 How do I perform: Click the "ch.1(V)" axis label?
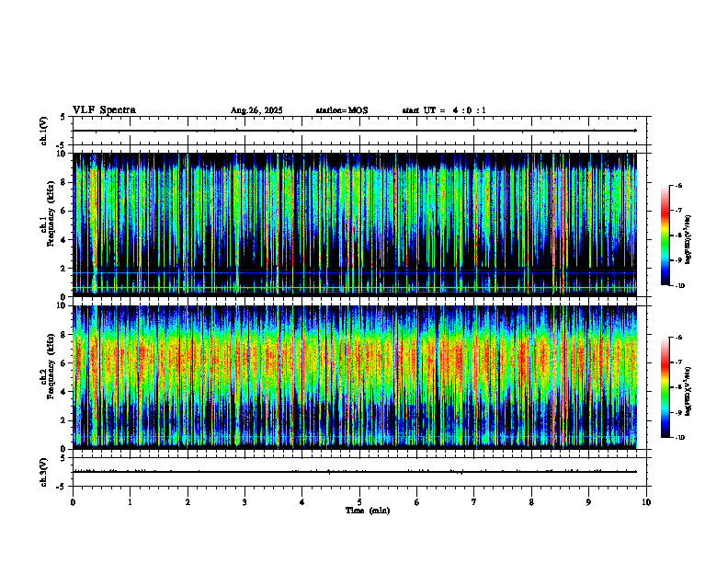(x=44, y=131)
